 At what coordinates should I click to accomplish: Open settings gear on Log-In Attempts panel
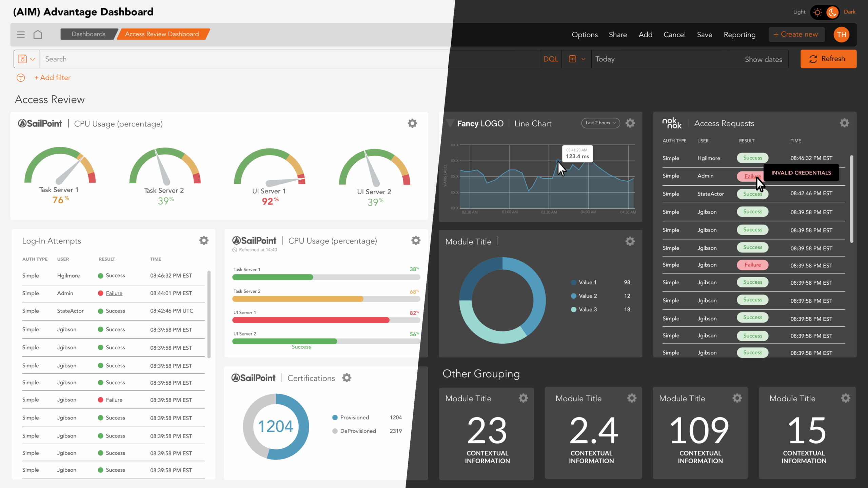[x=204, y=241]
